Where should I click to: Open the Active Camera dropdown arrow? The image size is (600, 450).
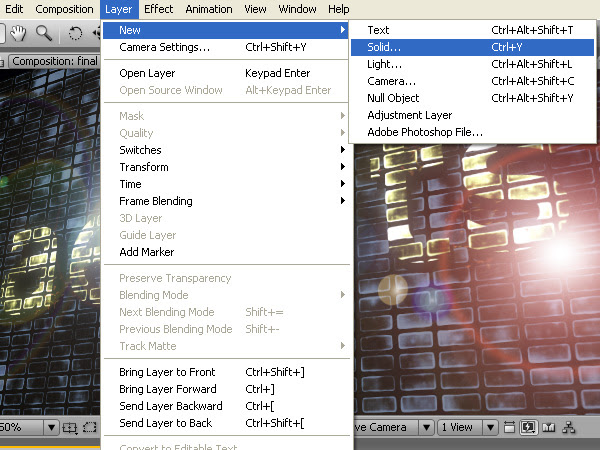(426, 427)
